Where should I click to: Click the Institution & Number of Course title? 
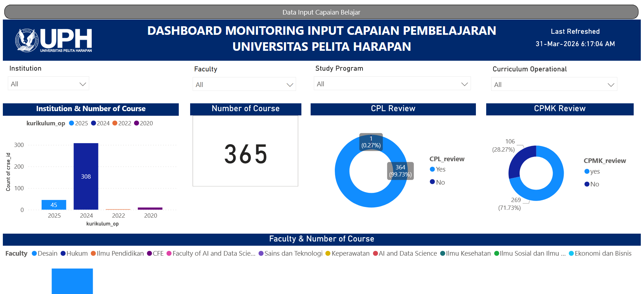91,109
